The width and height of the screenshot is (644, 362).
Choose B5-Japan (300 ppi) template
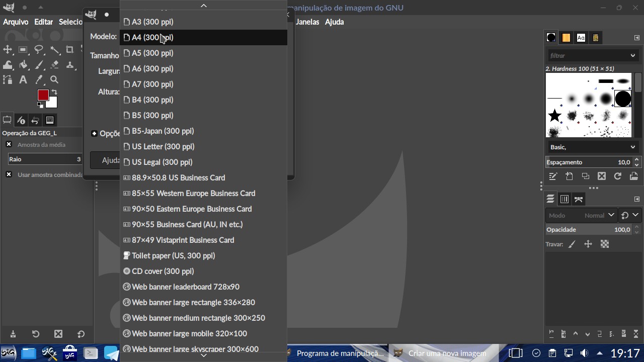click(x=203, y=131)
